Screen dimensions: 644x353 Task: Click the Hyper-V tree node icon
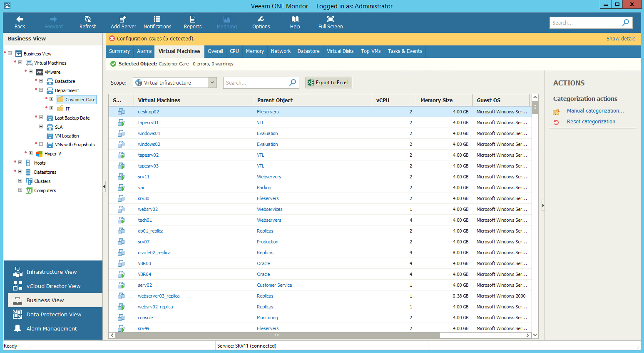(40, 154)
